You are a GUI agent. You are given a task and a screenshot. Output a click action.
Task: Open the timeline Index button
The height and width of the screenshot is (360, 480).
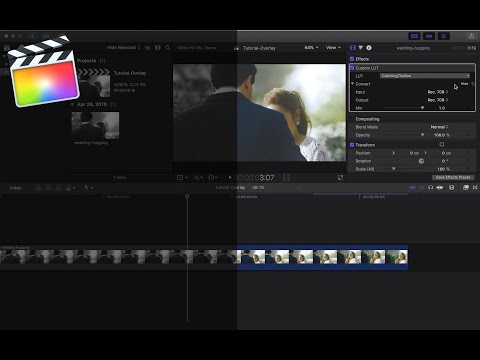15,188
